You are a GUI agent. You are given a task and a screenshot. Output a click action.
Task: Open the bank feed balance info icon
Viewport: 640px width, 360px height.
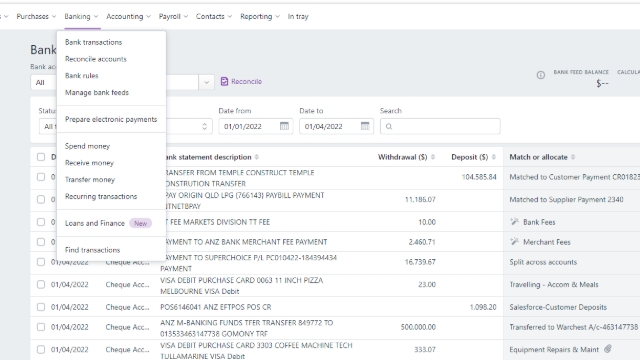[x=540, y=75]
